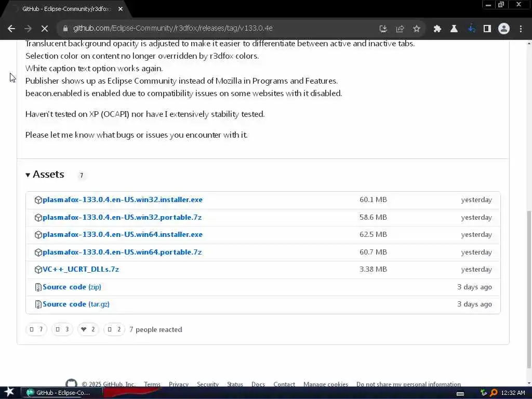
Task: Open the profile avatar menu
Action: point(504,29)
